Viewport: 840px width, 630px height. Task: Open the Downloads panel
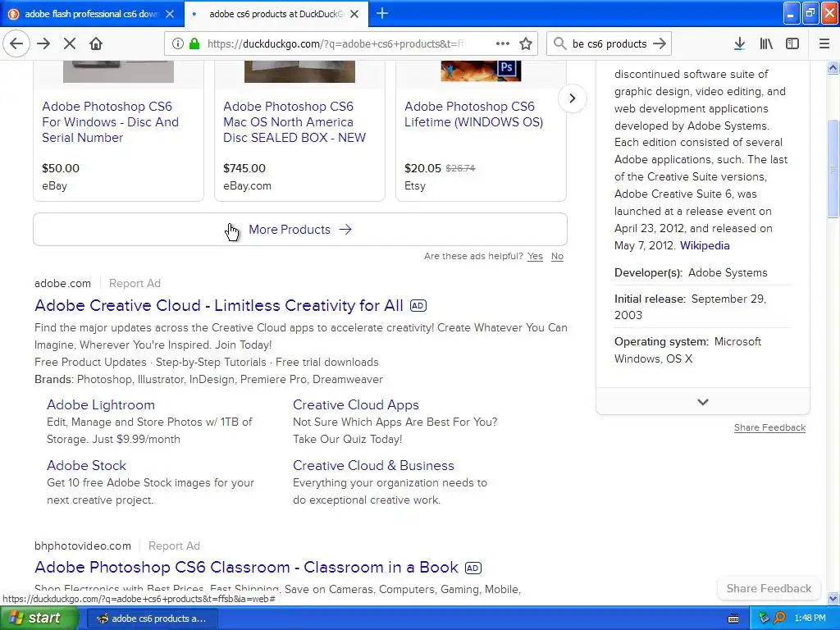(x=739, y=43)
